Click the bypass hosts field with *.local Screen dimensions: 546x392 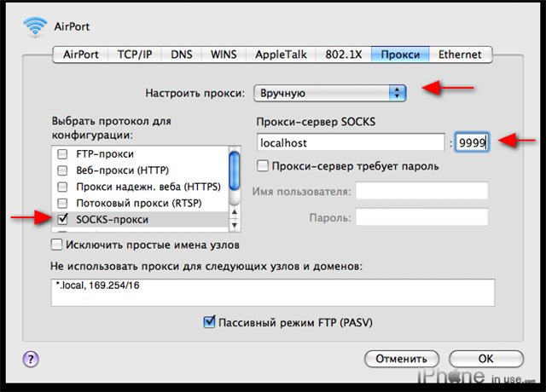273,292
